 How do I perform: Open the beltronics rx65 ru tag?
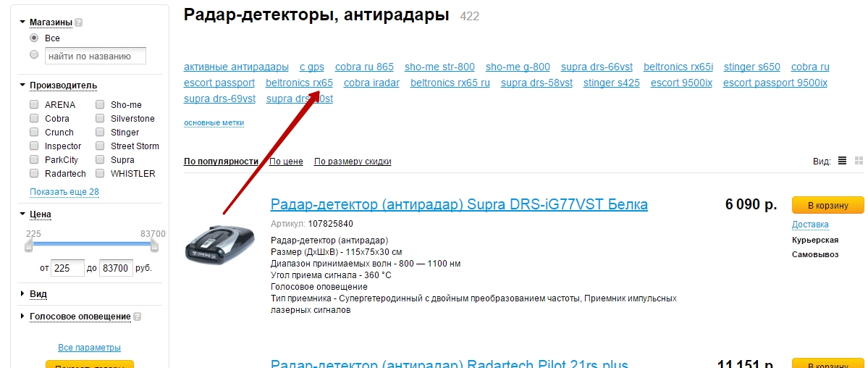450,83
